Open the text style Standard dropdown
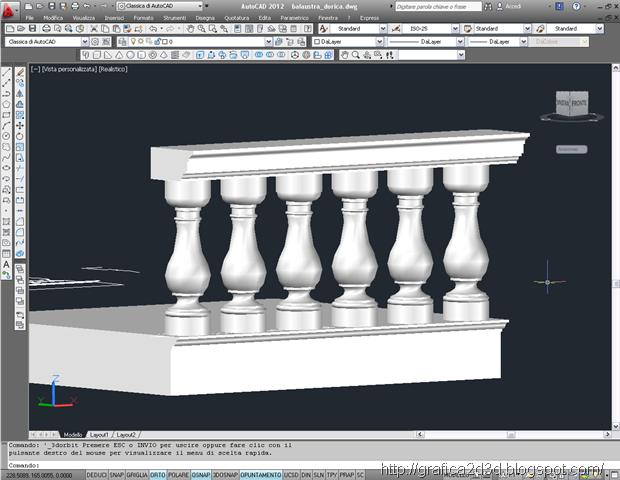The image size is (620, 480). click(383, 29)
